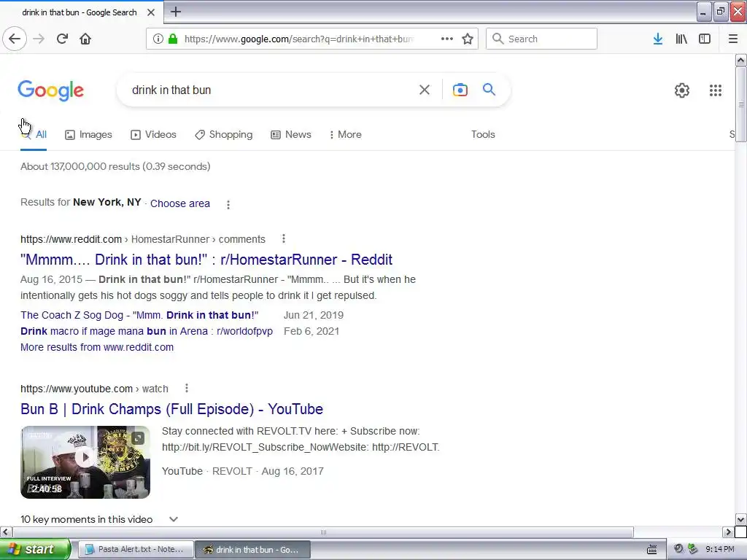Bookmark this page with the star icon
Image resolution: width=747 pixels, height=560 pixels.
coord(468,39)
